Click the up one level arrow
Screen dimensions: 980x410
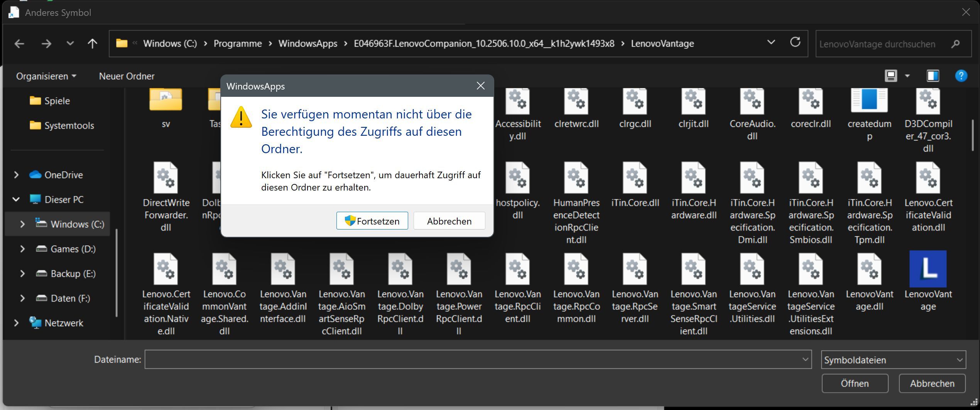click(92, 44)
